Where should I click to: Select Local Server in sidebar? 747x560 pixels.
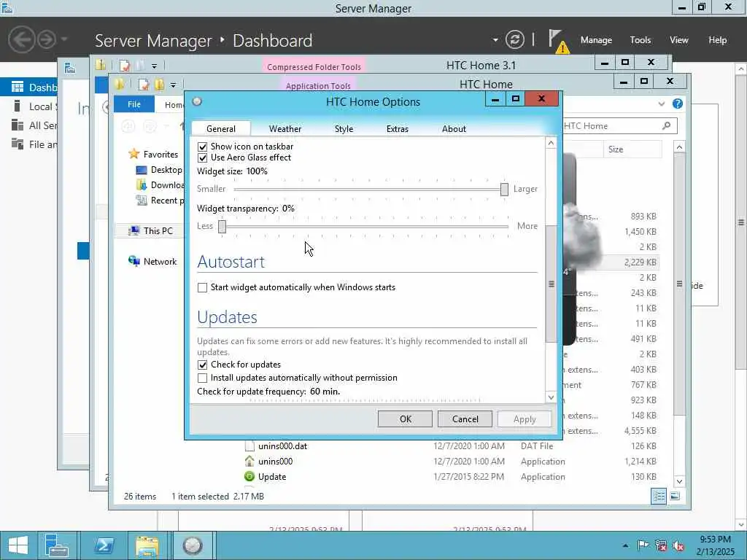tap(34, 106)
